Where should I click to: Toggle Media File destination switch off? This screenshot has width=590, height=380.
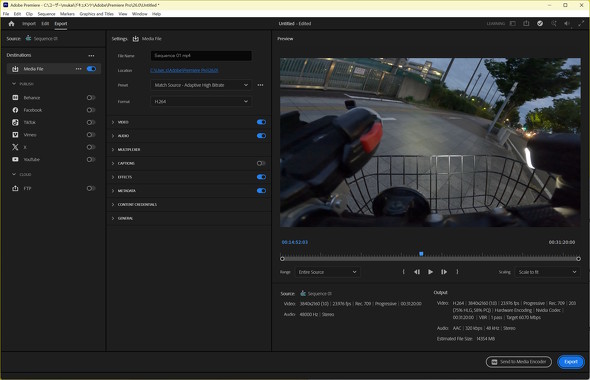click(91, 69)
